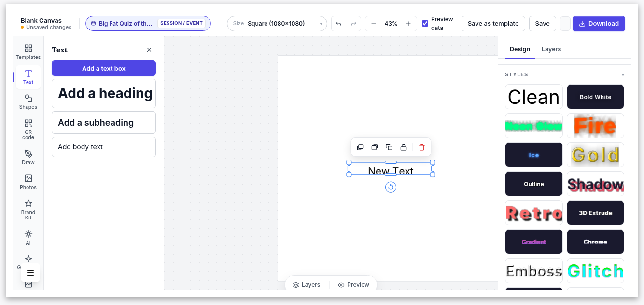
Task: Apply the 3D Extrude text style
Action: coord(595,213)
